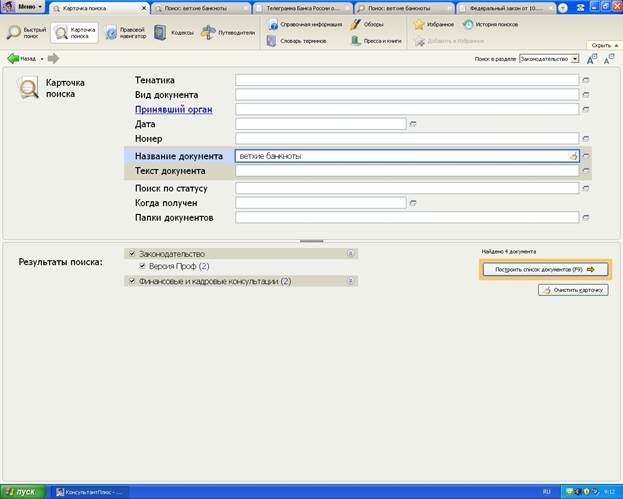Open Правовой навигатор
Image resolution: width=623 pixels, height=499 pixels.
[x=125, y=33]
